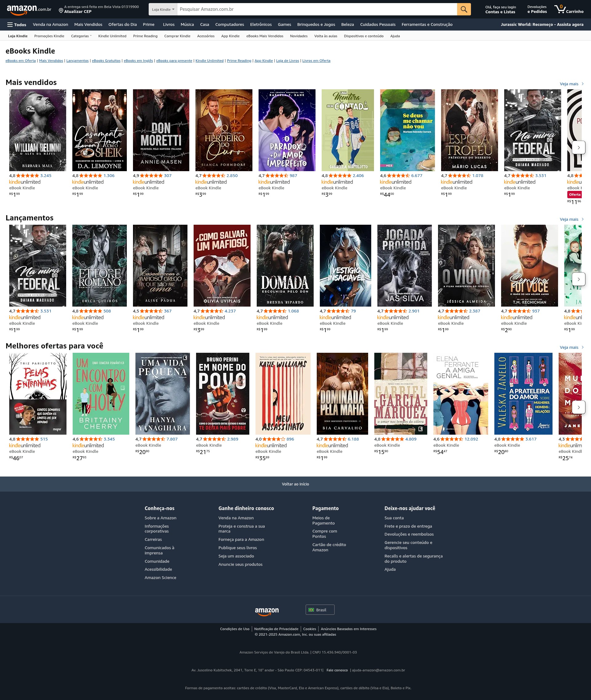This screenshot has height=700, width=591.
Task: Open the shopping cart icon
Action: (569, 9)
